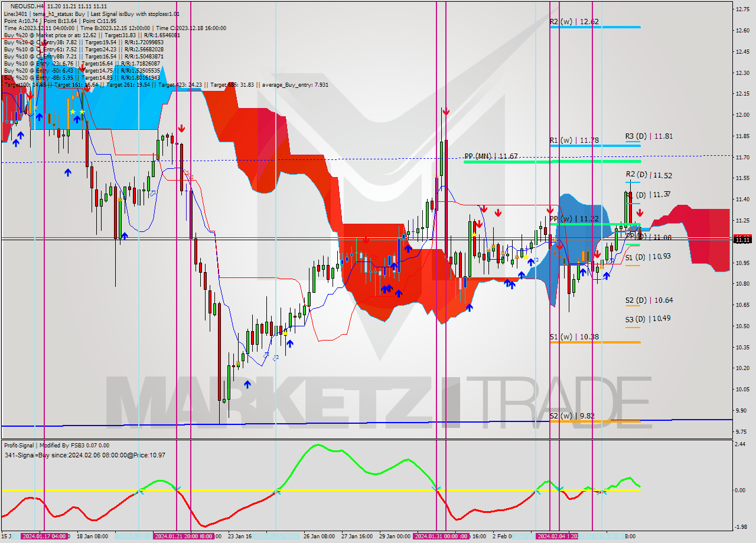Screen dimensions: 756x543
Task: Click the 'S1 (w) | 10.38' pivot label
Action: 574,337
